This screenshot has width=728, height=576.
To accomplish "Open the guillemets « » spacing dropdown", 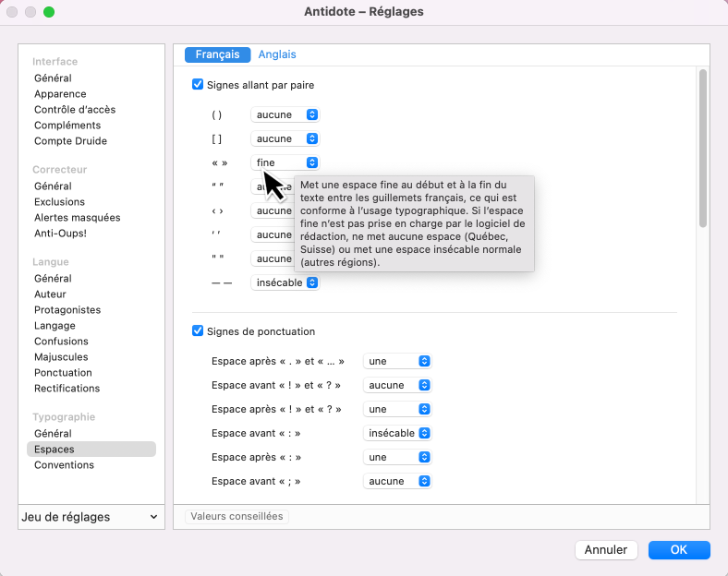I will pos(285,162).
